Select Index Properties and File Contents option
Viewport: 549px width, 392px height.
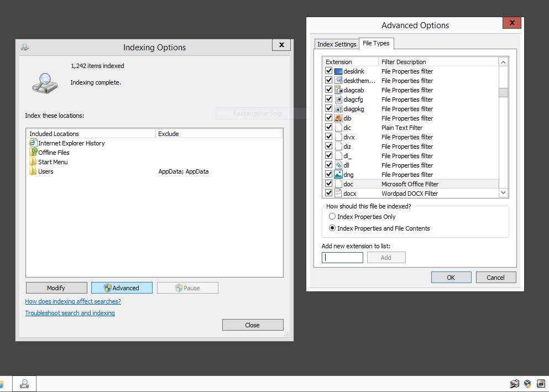click(x=332, y=228)
